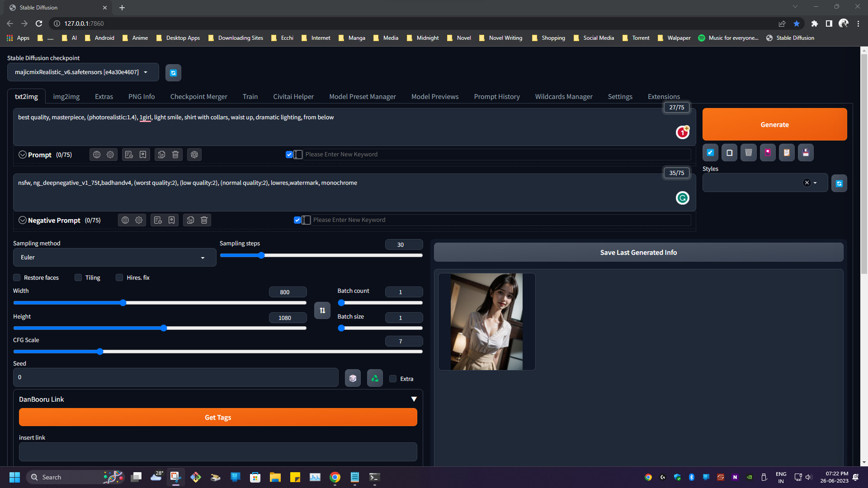
Task: Open the generated girl image thumbnail
Action: [486, 321]
